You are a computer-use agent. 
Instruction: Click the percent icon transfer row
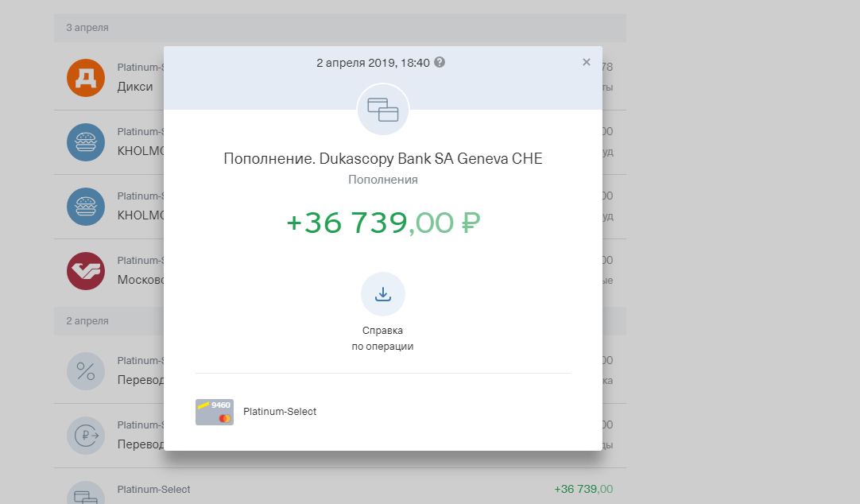[x=86, y=371]
